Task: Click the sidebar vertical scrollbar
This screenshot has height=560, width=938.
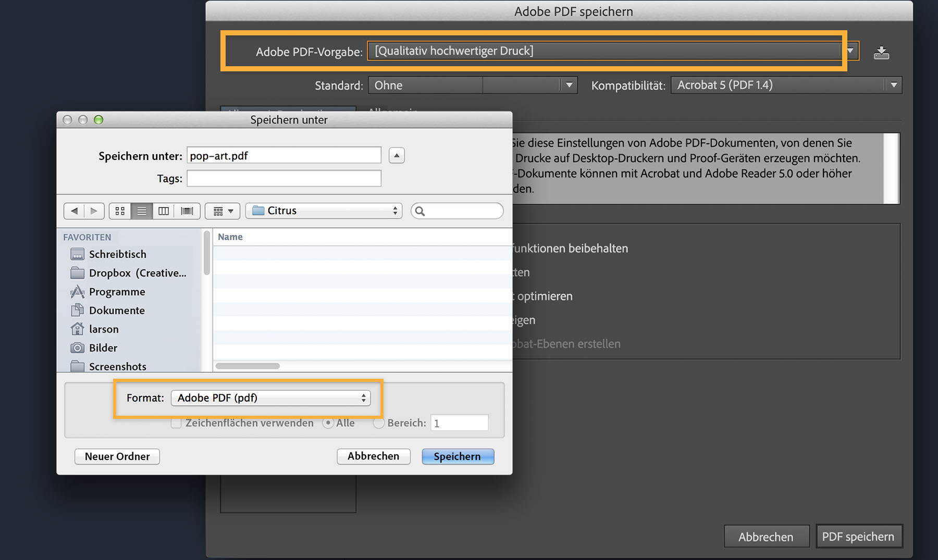Action: (x=207, y=253)
